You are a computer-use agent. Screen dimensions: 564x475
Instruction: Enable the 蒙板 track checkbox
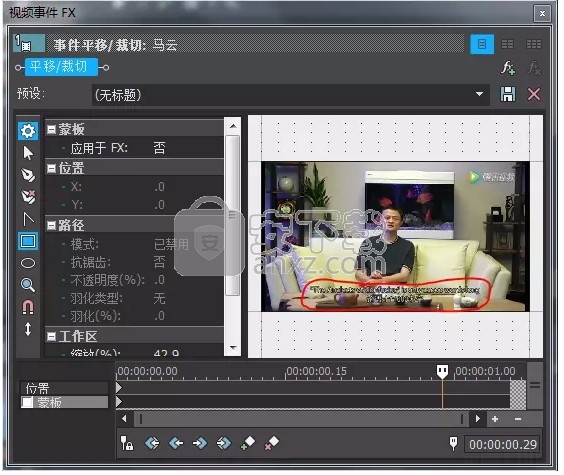pos(27,402)
